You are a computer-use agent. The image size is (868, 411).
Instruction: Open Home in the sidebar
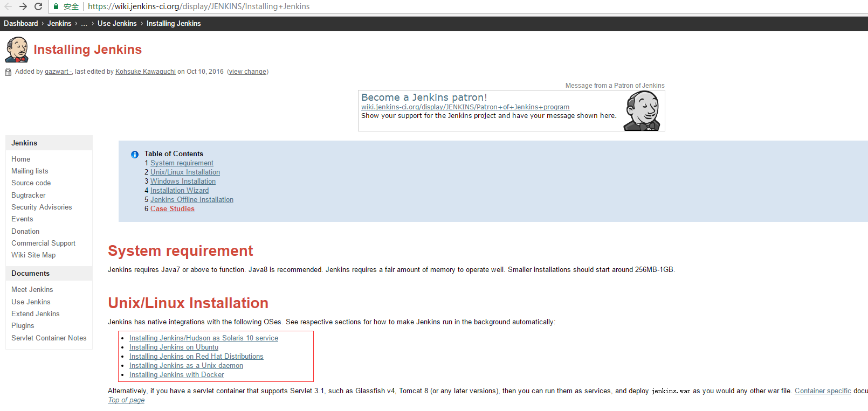coord(21,159)
